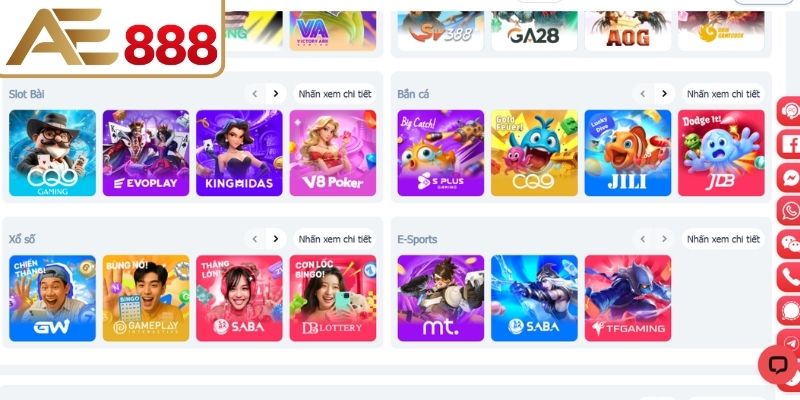Open the TFGaming e-sports tile
This screenshot has width=800, height=400.
point(628,298)
